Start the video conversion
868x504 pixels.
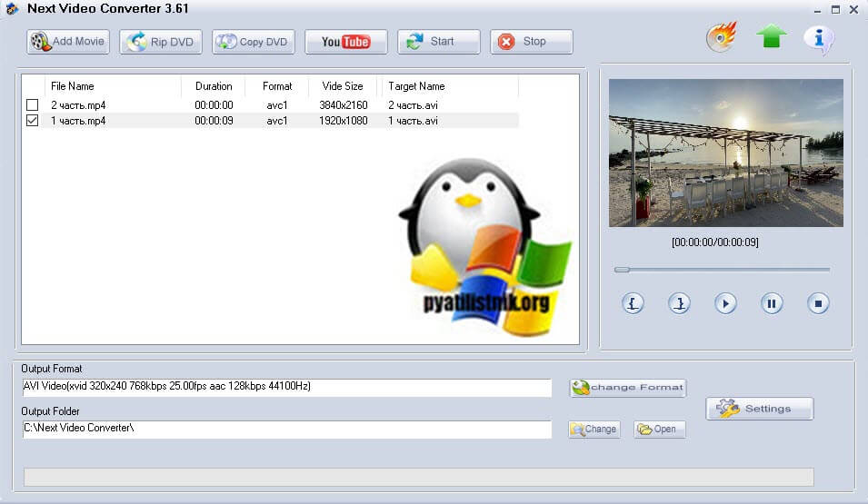tap(438, 42)
